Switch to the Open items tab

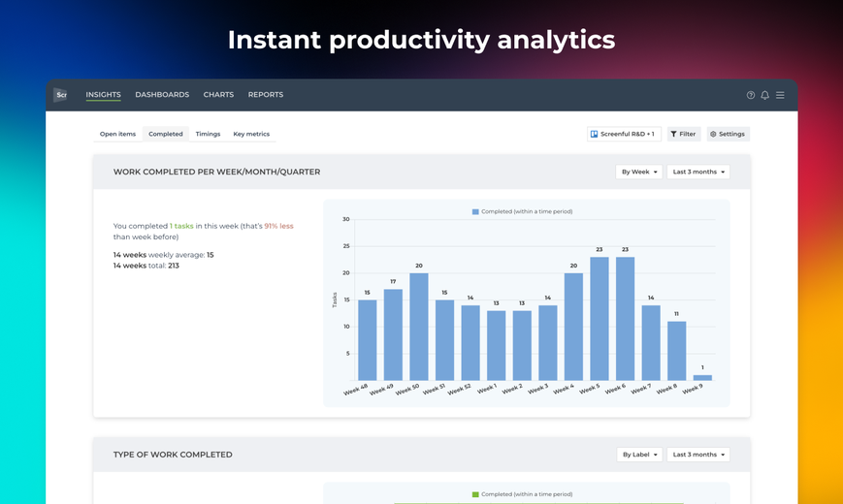point(117,134)
